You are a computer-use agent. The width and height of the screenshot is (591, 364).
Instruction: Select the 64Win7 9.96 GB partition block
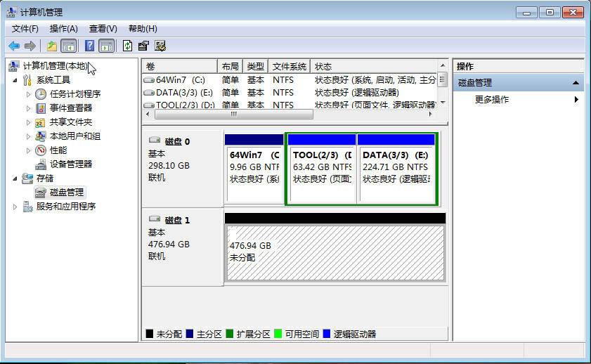254,169
